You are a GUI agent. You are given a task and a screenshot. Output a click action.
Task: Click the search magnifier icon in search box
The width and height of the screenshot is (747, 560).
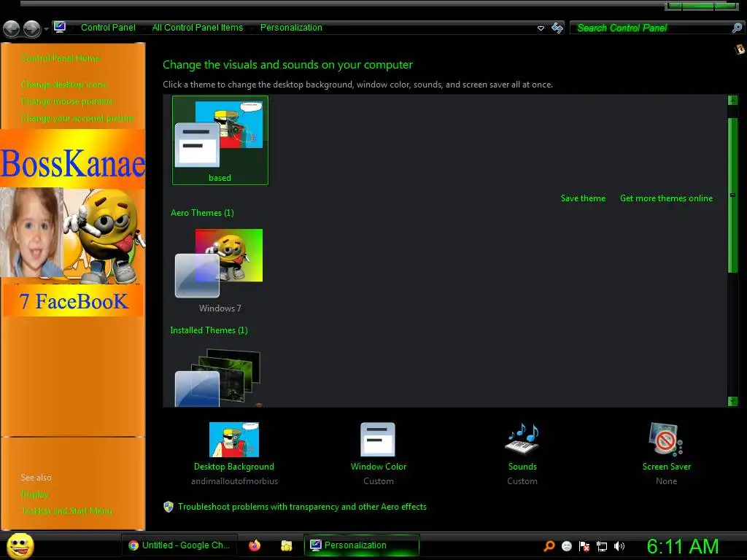pyautogui.click(x=737, y=28)
